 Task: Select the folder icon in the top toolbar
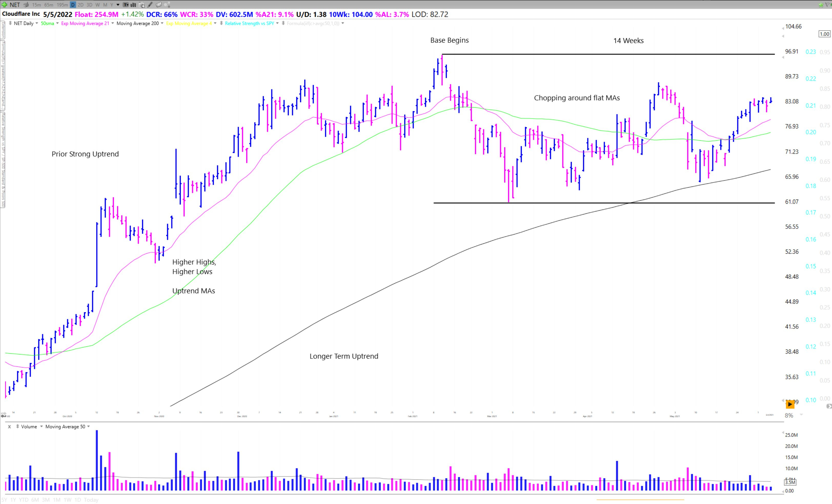coord(159,5)
